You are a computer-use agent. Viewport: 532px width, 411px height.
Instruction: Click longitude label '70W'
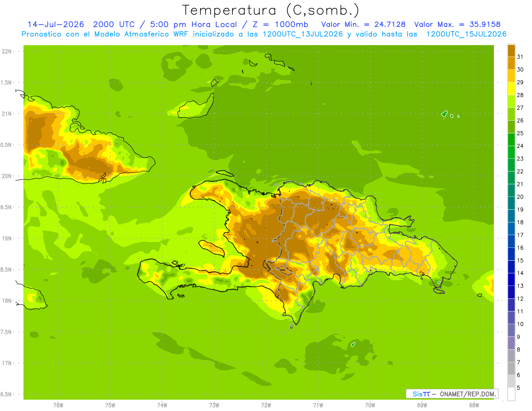point(370,405)
